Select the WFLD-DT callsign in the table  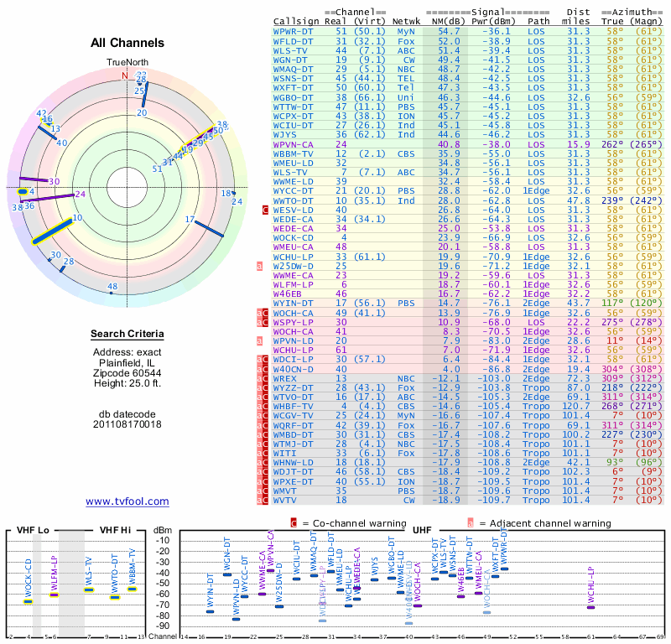pyautogui.click(x=293, y=41)
